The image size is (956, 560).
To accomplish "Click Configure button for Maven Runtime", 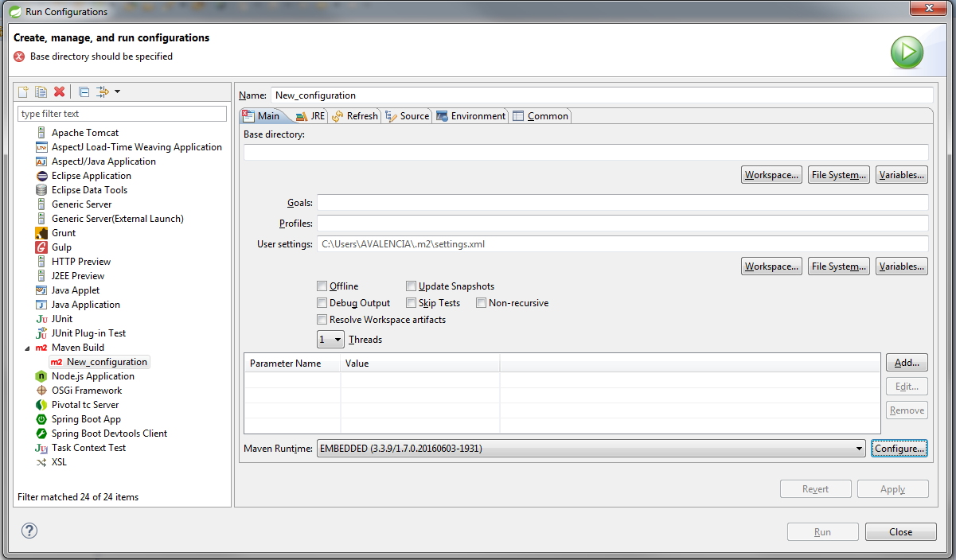I will [899, 449].
